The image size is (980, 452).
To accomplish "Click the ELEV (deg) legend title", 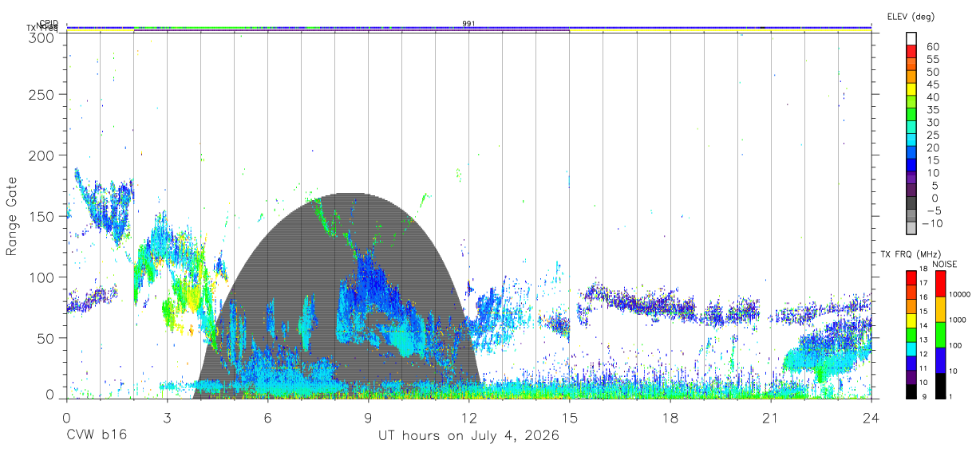I will pyautogui.click(x=910, y=16).
